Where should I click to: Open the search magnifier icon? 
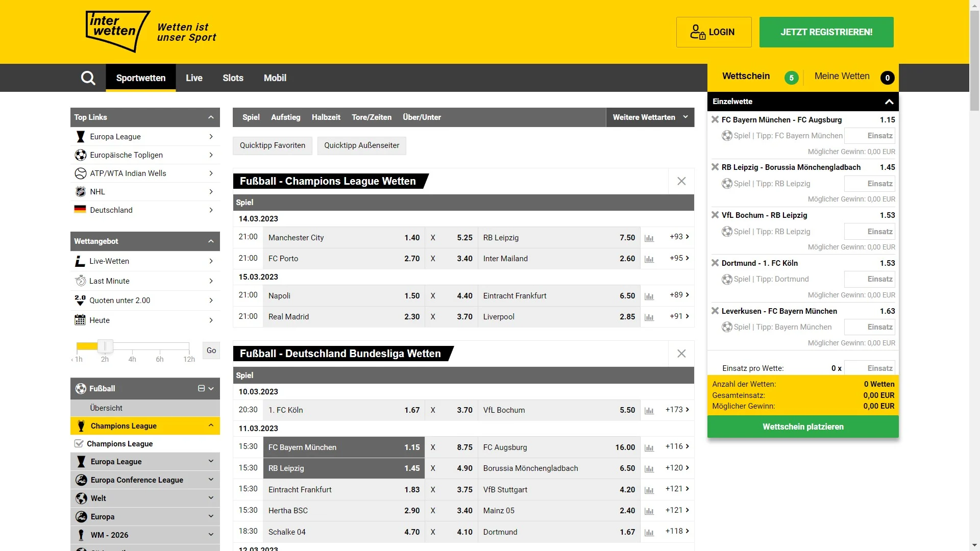pyautogui.click(x=88, y=78)
